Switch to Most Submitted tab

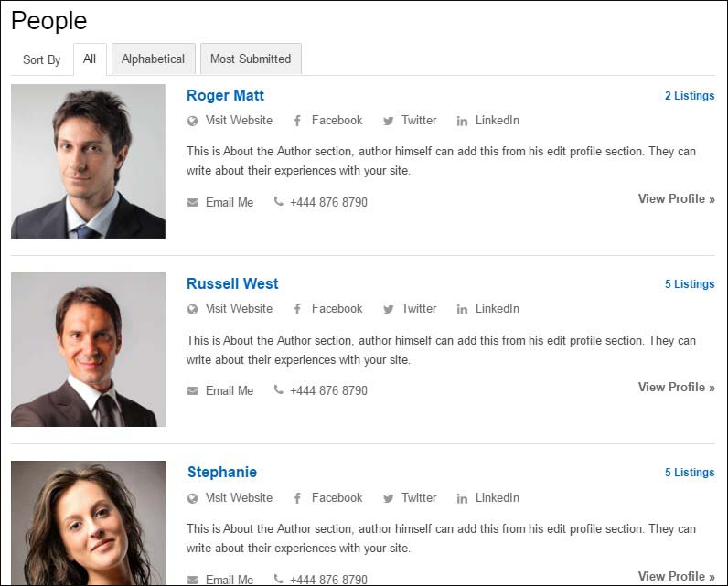pyautogui.click(x=251, y=59)
